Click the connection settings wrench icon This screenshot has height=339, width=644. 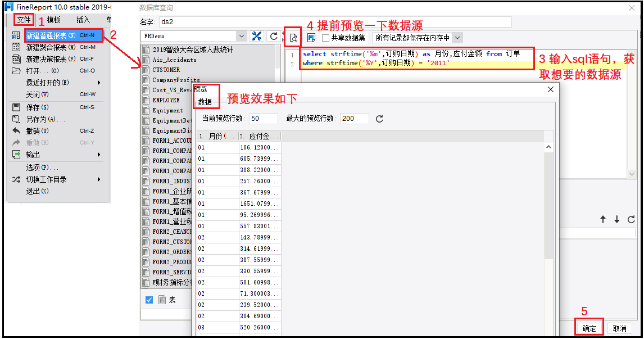click(257, 36)
